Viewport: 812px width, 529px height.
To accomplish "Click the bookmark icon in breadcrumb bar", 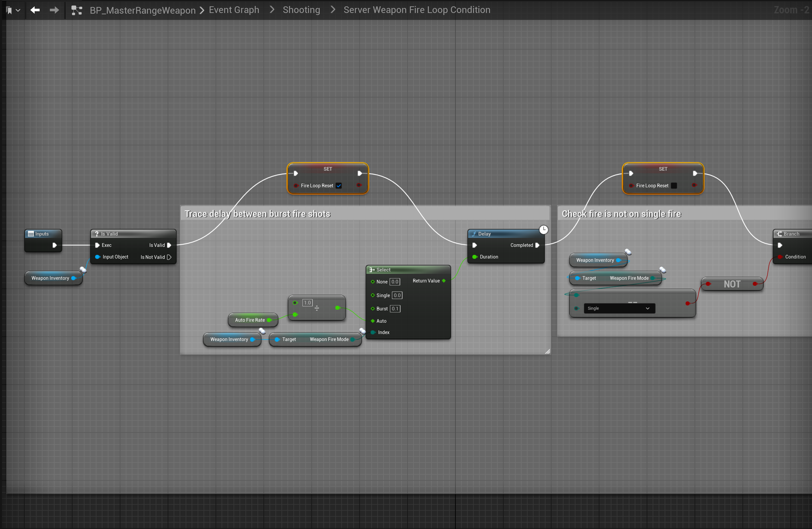I will 9,11.
